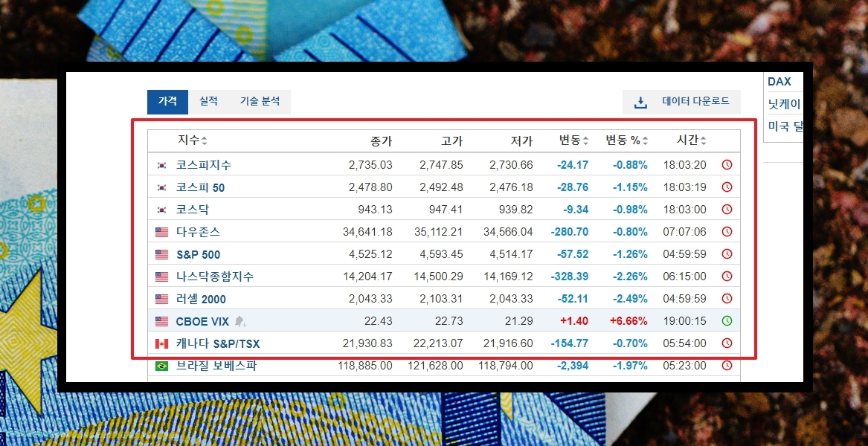Open the 러셀 2000 index link
The image size is (868, 446).
click(201, 300)
